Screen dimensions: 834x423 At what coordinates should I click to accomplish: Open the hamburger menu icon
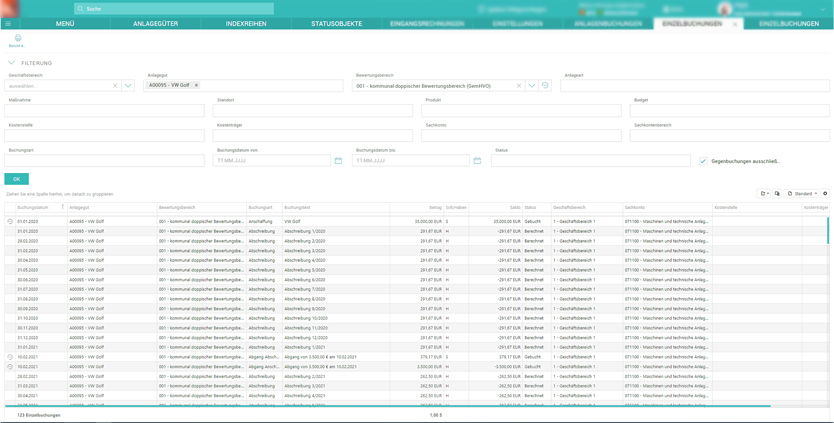click(x=8, y=23)
